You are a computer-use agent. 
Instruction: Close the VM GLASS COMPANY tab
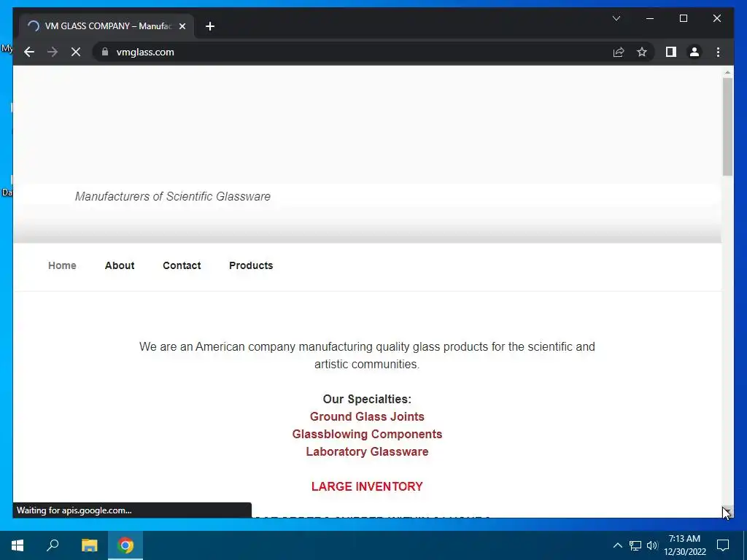(x=182, y=26)
